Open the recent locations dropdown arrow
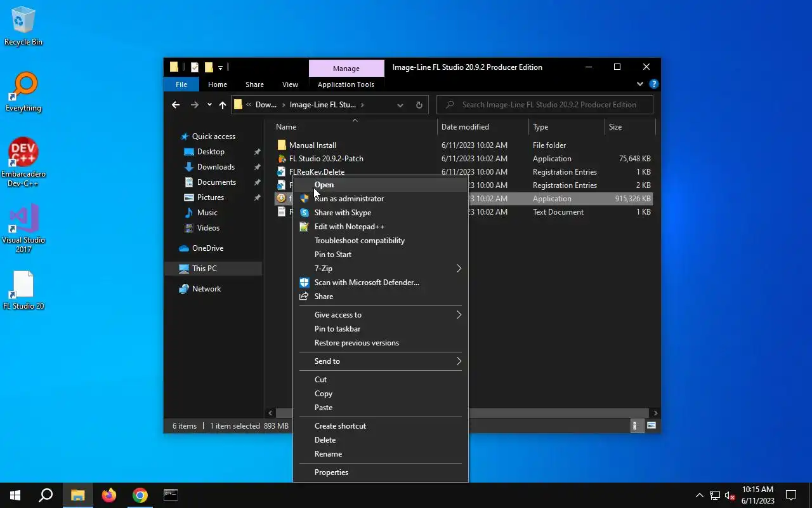Screen dimensions: 812x508 (x=209, y=105)
